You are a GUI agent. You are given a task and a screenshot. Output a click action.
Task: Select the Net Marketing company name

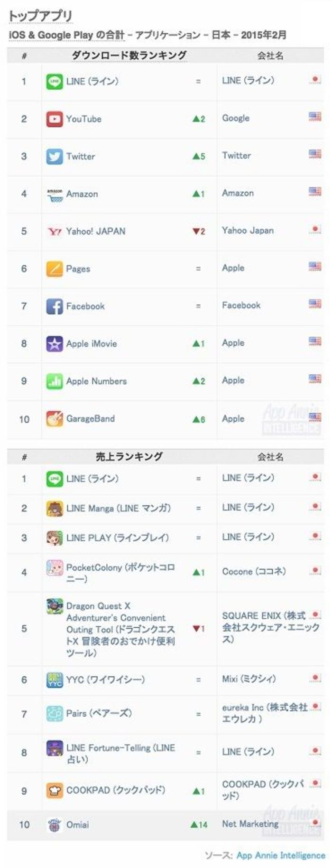pos(250,824)
